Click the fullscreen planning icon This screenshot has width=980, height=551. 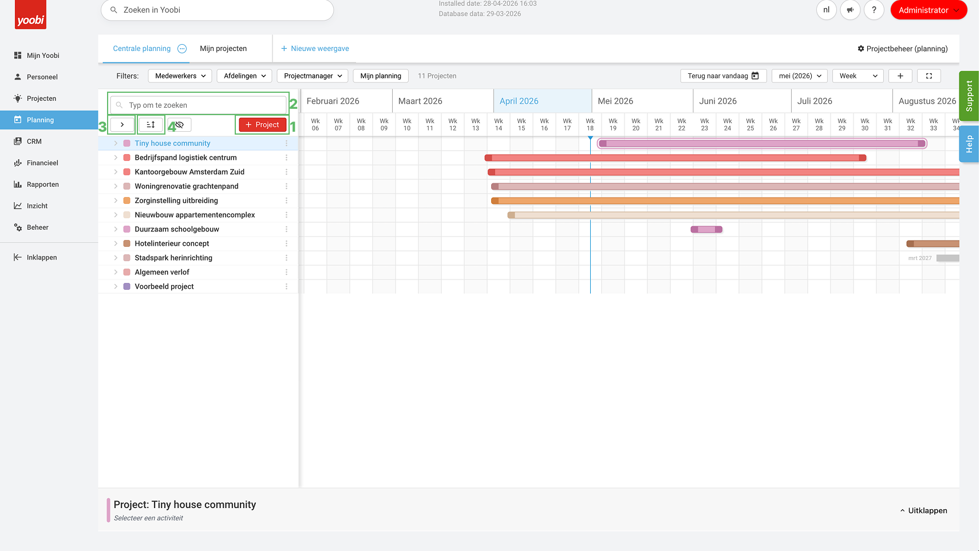pyautogui.click(x=929, y=76)
